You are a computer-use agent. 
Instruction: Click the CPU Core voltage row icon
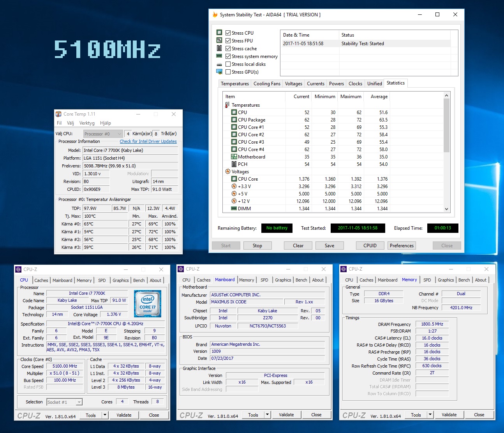pos(234,179)
